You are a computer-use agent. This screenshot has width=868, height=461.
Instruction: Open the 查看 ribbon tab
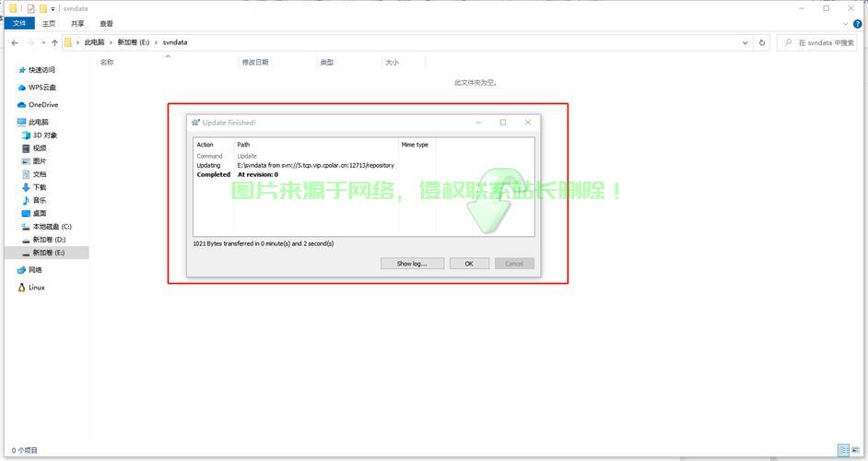(x=107, y=24)
